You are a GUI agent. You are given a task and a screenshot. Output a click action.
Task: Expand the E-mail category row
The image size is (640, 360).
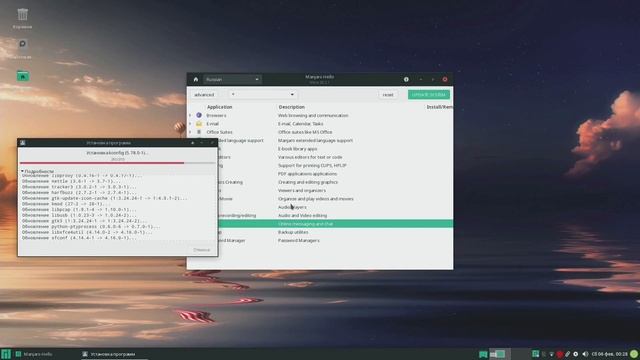pos(190,124)
